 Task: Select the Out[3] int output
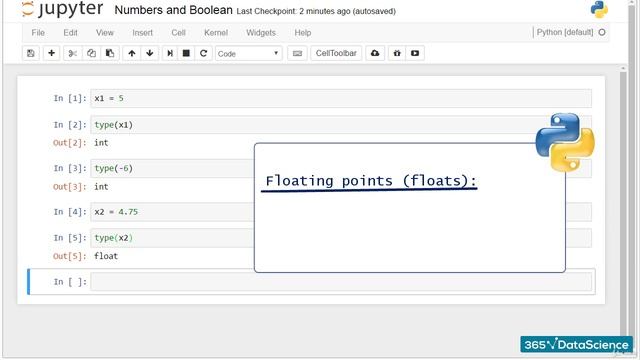[101, 187]
